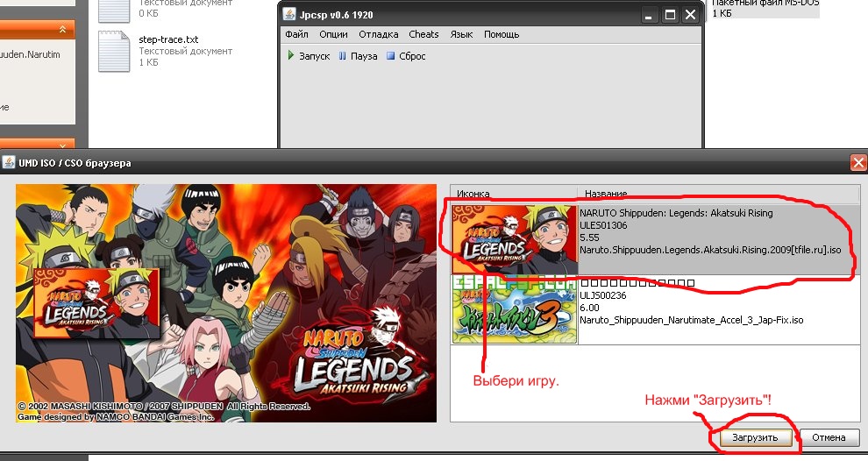This screenshot has height=461, width=868.
Task: Open the Язык menu in Jpcsp
Action: [461, 34]
